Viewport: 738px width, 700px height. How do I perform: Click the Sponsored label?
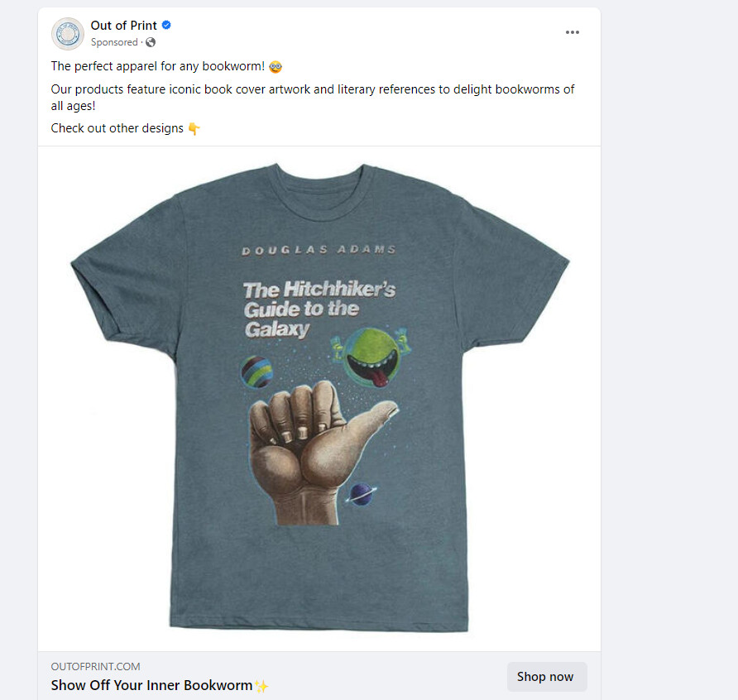[114, 42]
